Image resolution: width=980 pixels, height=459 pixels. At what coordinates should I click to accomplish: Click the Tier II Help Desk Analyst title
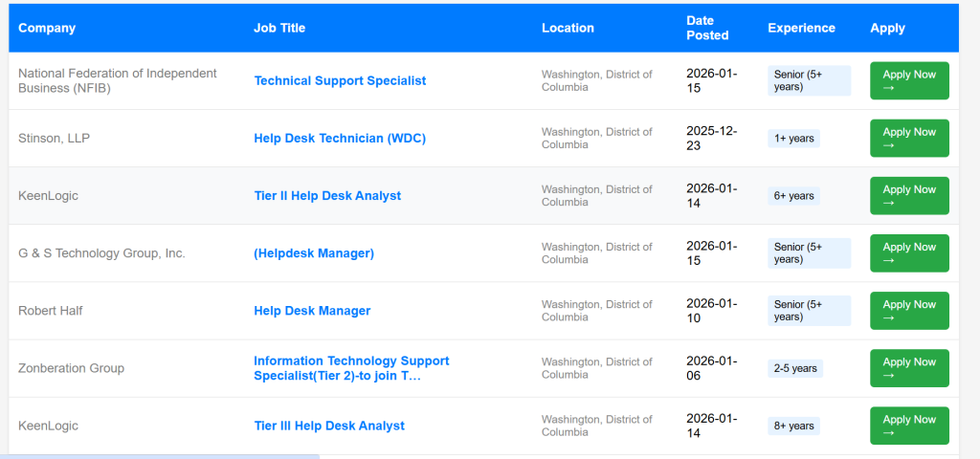tap(327, 196)
